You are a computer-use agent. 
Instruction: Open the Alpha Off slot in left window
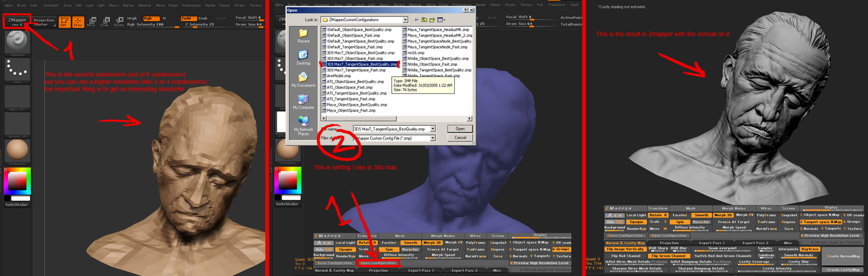[x=17, y=98]
